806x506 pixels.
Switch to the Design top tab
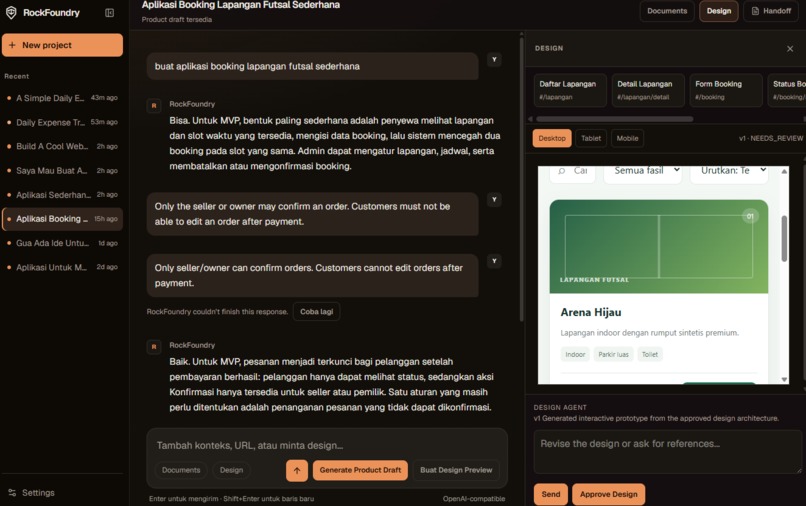click(719, 11)
